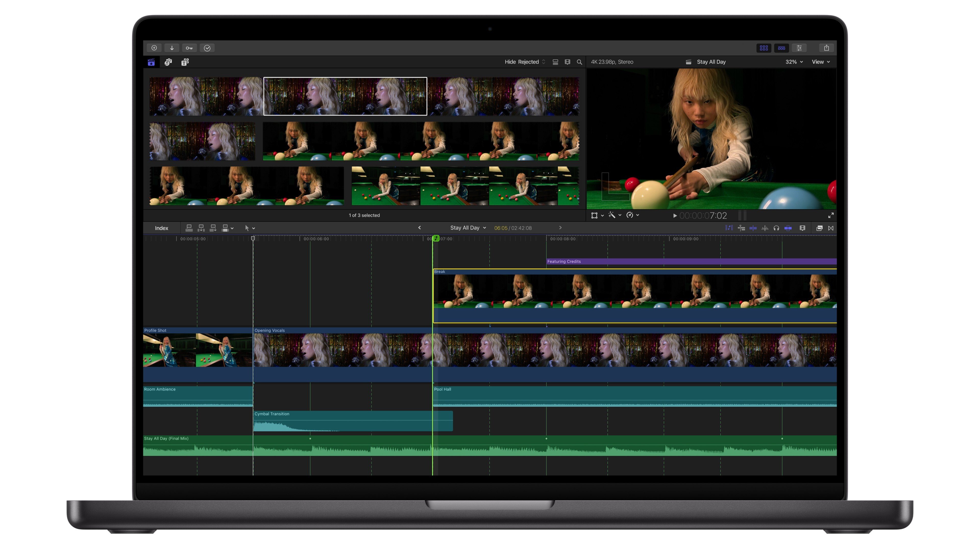Open the Tools dropdown next to the arrow
Viewport: 980px width, 551px height.
252,228
